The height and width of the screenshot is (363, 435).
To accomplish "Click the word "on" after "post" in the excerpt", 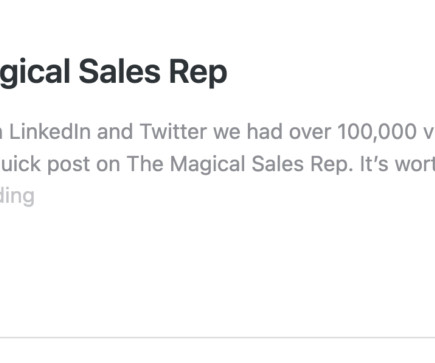I will click(109, 166).
